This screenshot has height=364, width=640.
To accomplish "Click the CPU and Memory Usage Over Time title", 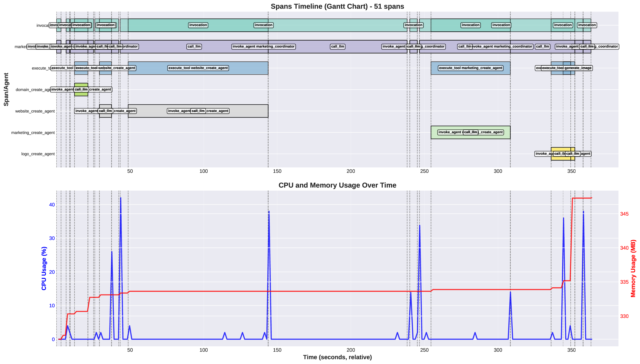I will (x=337, y=185).
